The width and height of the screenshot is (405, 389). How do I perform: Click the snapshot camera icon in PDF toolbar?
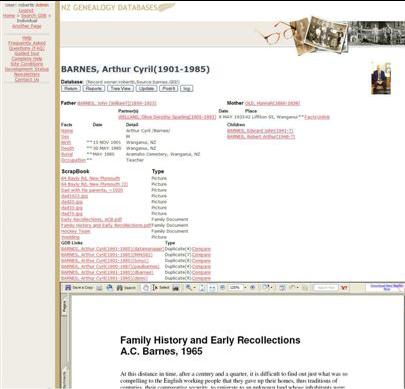175,288
